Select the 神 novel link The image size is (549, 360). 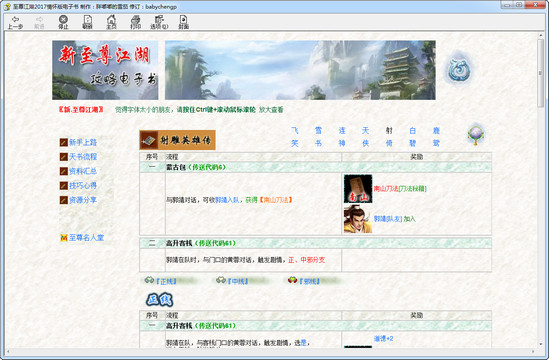pos(342,143)
